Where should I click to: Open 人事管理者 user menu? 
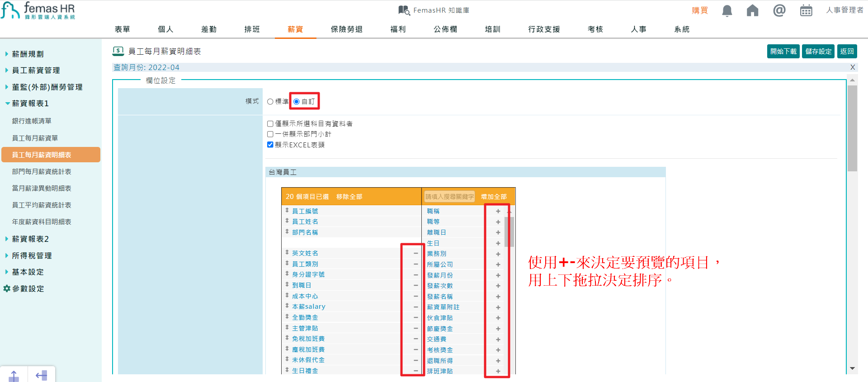844,10
